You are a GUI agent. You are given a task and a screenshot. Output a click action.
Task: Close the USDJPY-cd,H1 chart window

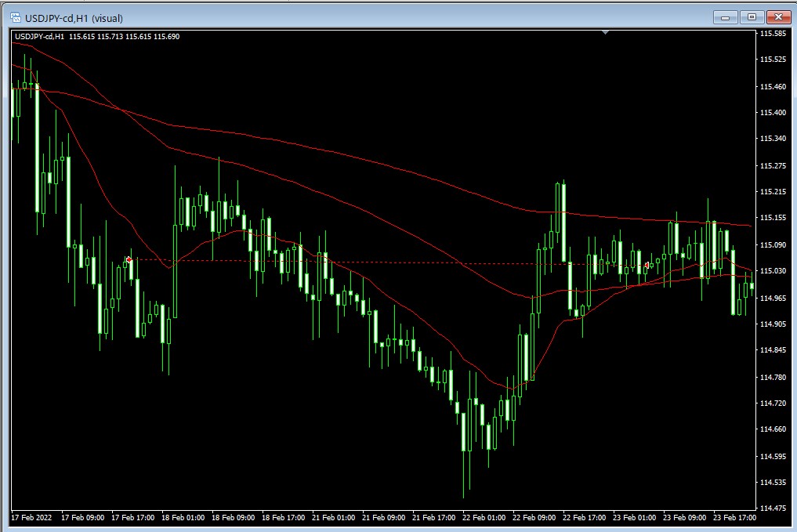[x=777, y=17]
